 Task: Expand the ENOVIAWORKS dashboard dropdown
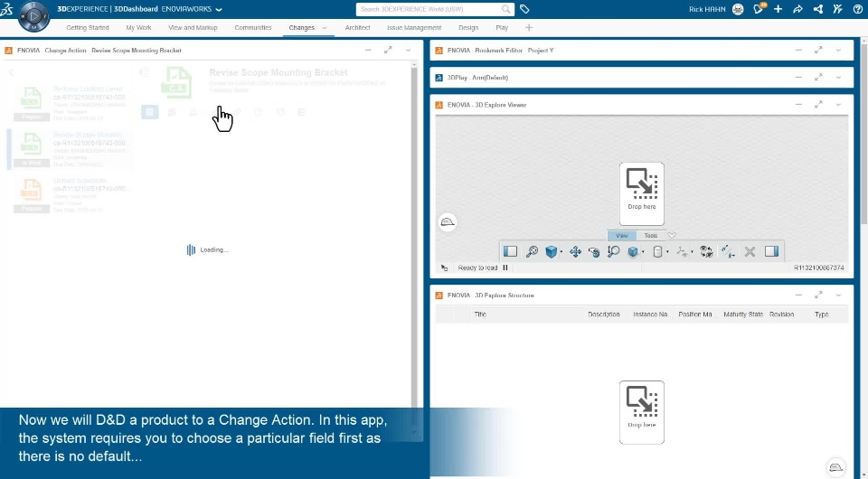(x=219, y=9)
